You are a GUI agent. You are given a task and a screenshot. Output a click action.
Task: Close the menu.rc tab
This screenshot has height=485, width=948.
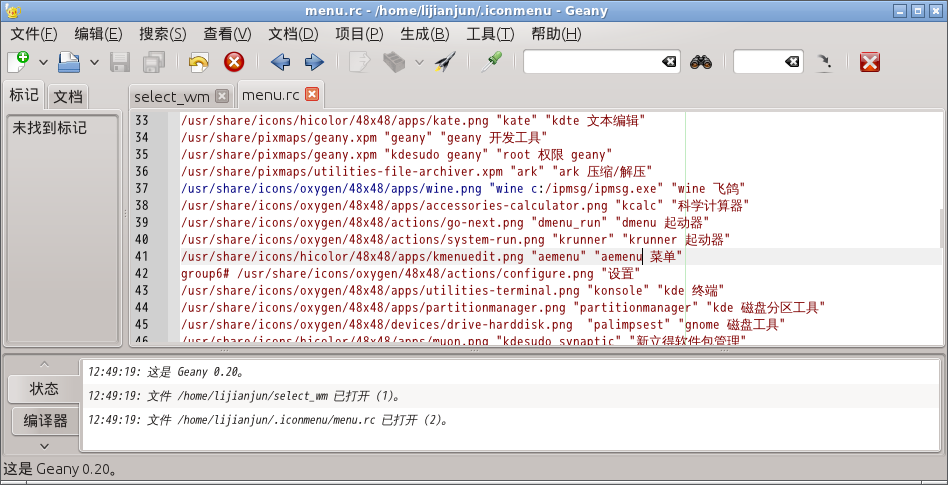[311, 94]
